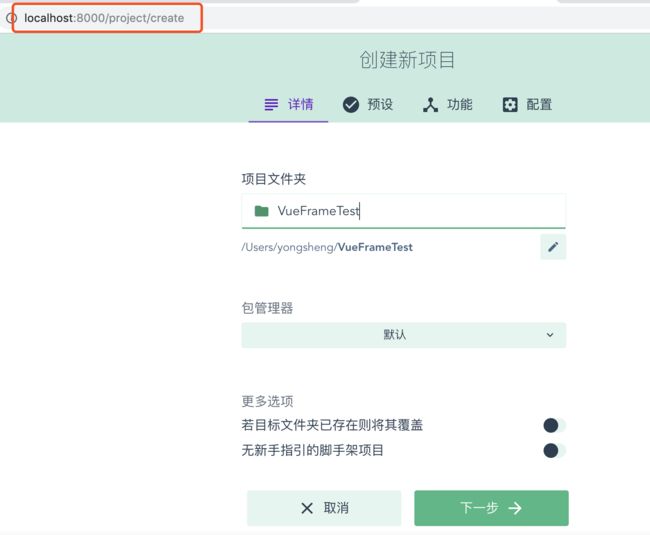Switch to the 功能 tab

click(x=447, y=105)
